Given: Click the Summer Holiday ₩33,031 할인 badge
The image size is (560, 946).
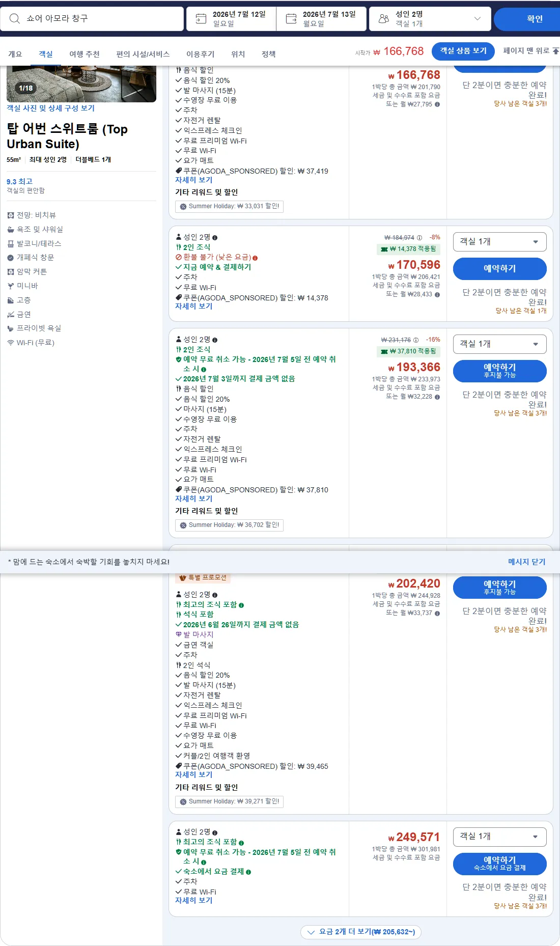Looking at the screenshot, I should pyautogui.click(x=229, y=206).
